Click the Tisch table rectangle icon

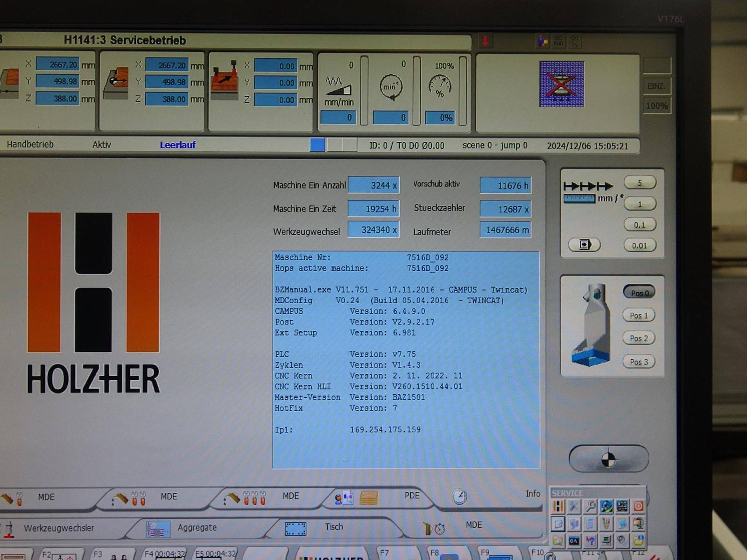(296, 528)
